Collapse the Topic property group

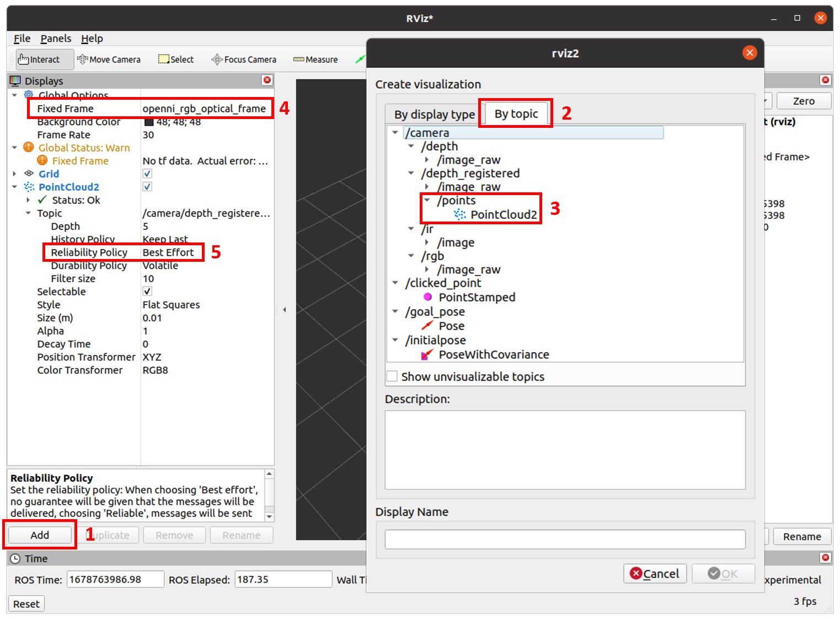coord(28,213)
